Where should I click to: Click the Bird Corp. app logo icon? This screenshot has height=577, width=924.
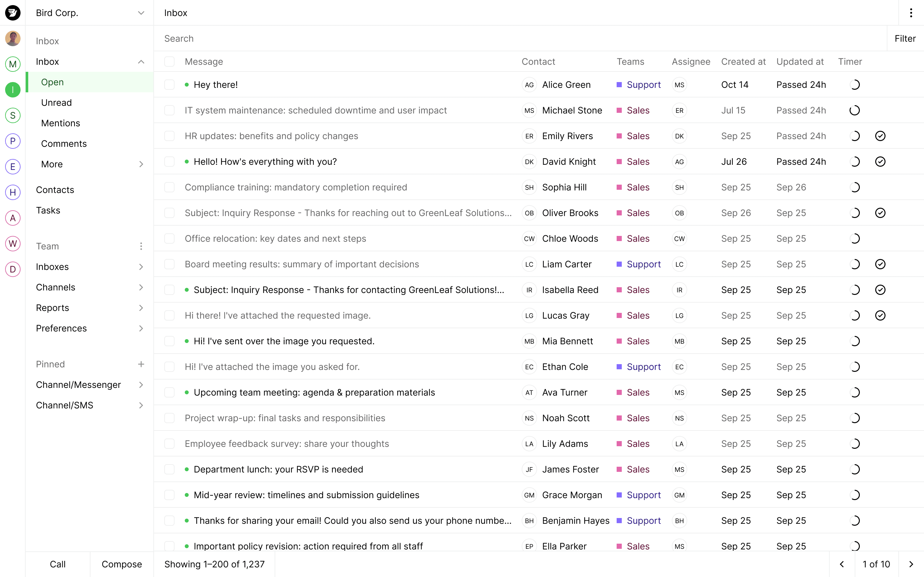[x=13, y=12]
